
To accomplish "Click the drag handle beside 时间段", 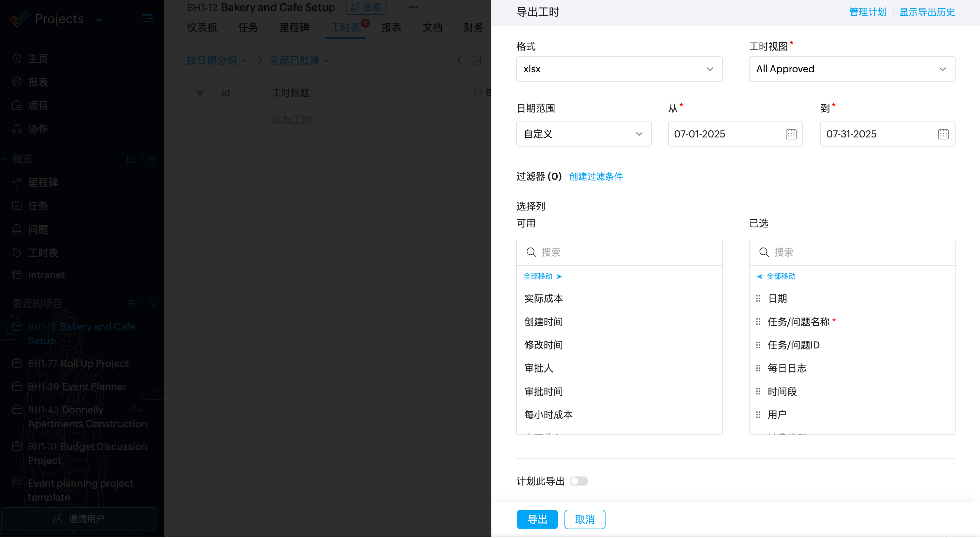I will [x=758, y=392].
